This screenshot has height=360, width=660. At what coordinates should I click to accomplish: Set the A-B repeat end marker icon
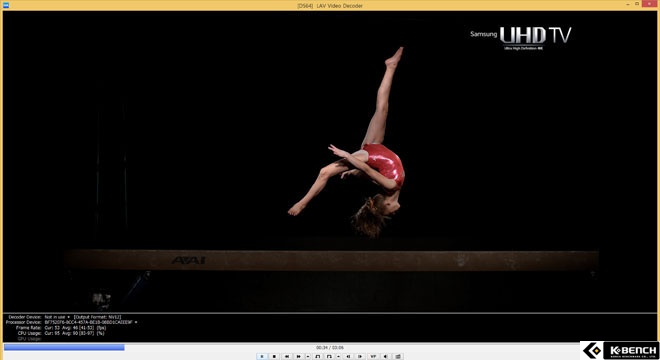tap(329, 356)
